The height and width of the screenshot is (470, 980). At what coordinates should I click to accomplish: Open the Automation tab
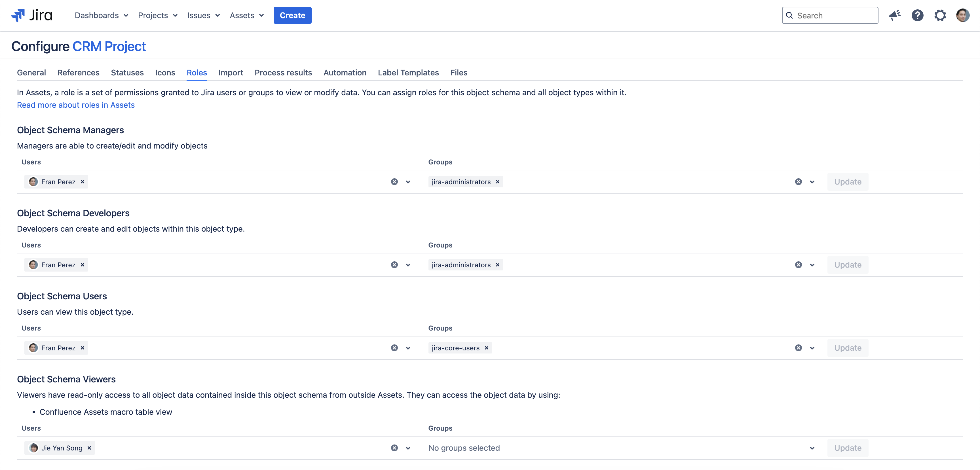click(345, 73)
